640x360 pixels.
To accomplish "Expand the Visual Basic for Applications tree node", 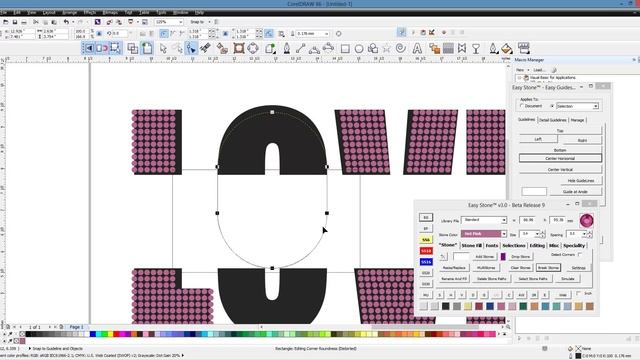I will 519,78.
